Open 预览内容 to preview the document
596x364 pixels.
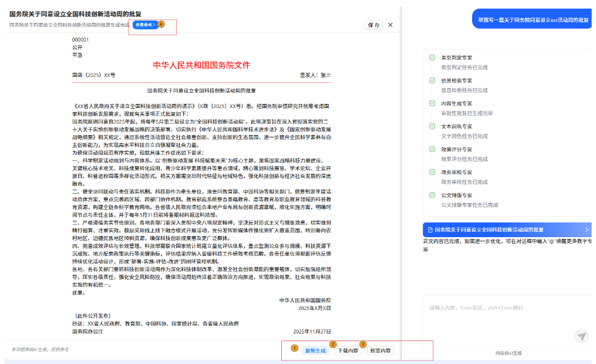coord(381,350)
